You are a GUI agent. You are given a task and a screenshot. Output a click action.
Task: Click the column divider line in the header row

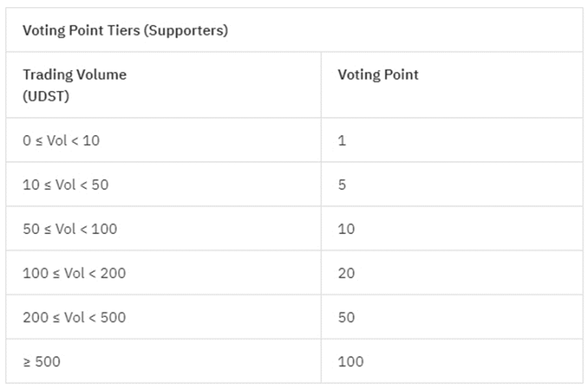(x=321, y=84)
